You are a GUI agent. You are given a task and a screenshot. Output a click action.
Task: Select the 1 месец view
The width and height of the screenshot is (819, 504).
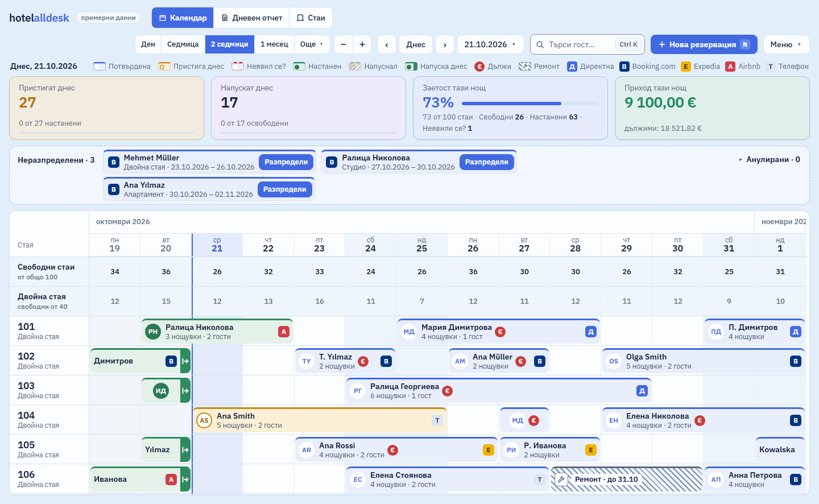tap(274, 44)
